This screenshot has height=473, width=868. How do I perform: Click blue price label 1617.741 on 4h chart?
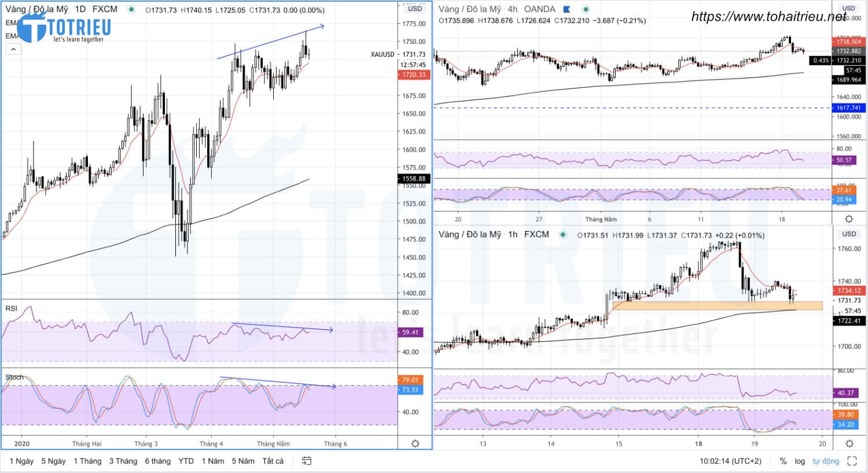(x=848, y=108)
